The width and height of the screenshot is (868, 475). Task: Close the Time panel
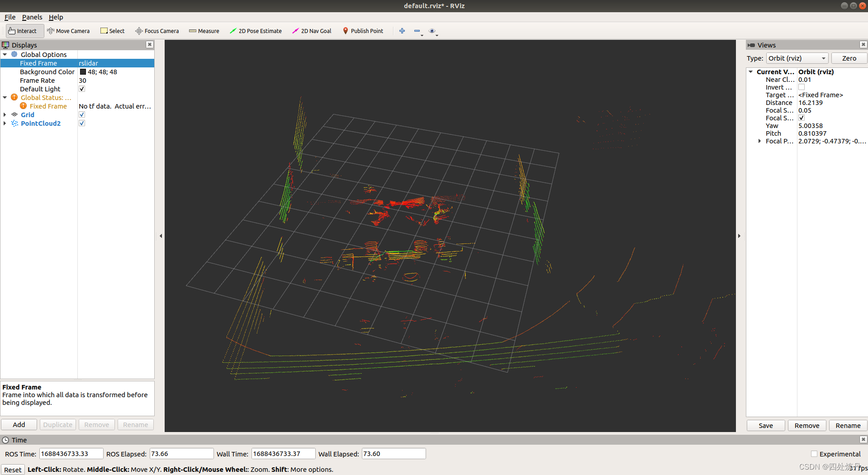click(863, 439)
